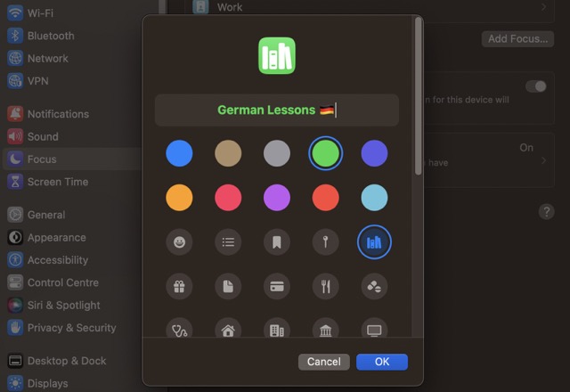
Task: Choose the bulleted list icon
Action: [228, 241]
